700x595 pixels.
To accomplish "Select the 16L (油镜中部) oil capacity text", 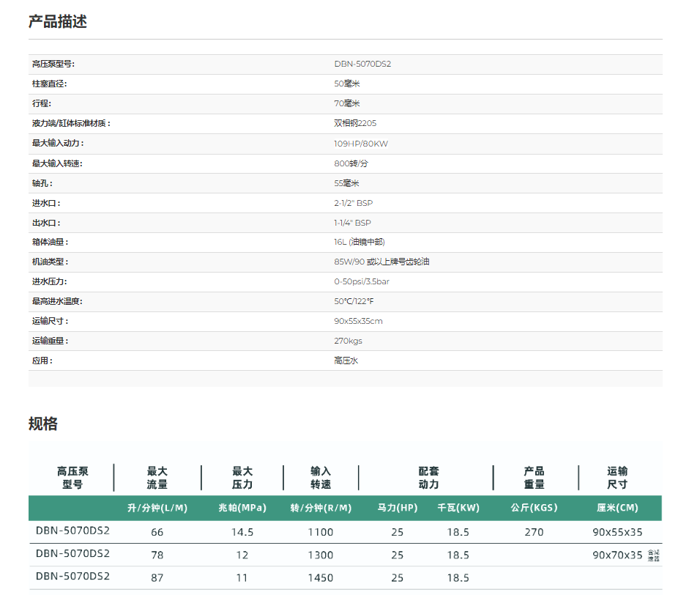I will point(360,243).
